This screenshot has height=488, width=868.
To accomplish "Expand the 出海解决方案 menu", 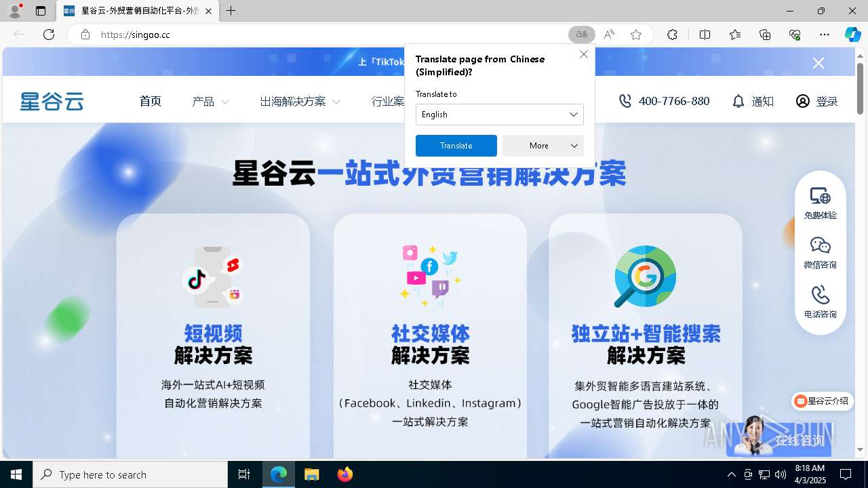I will click(300, 101).
